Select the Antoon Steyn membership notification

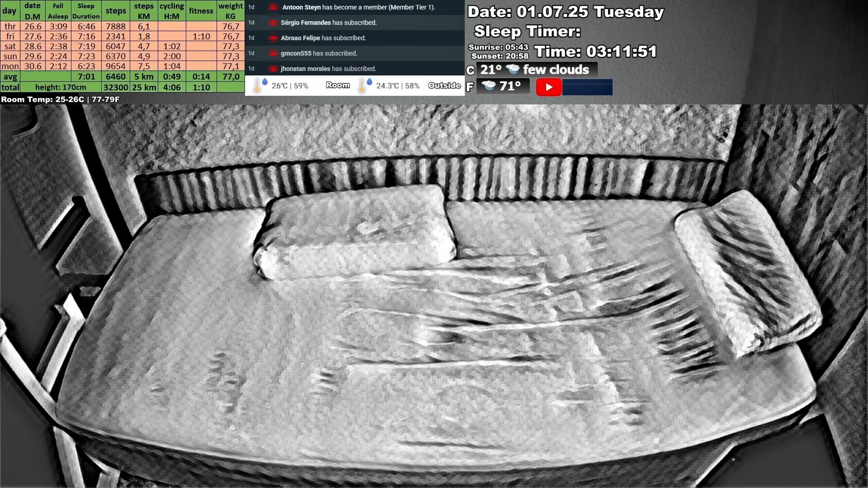[355, 7]
